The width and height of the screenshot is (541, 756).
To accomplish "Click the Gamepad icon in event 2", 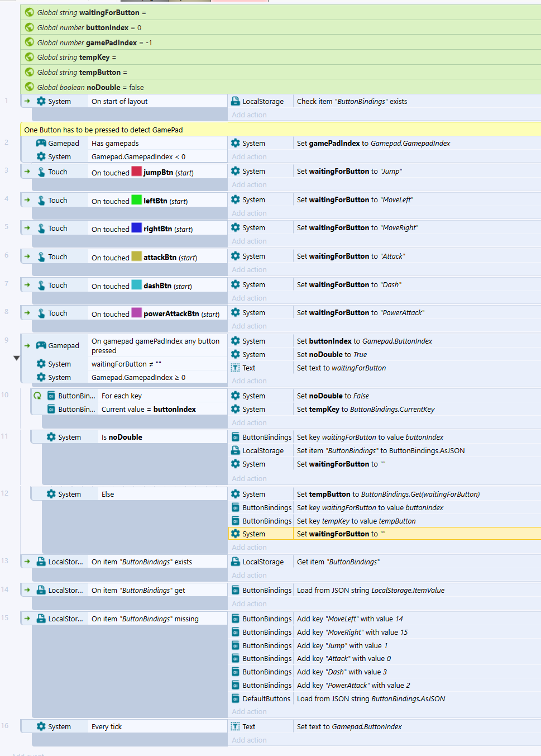I will (x=41, y=143).
